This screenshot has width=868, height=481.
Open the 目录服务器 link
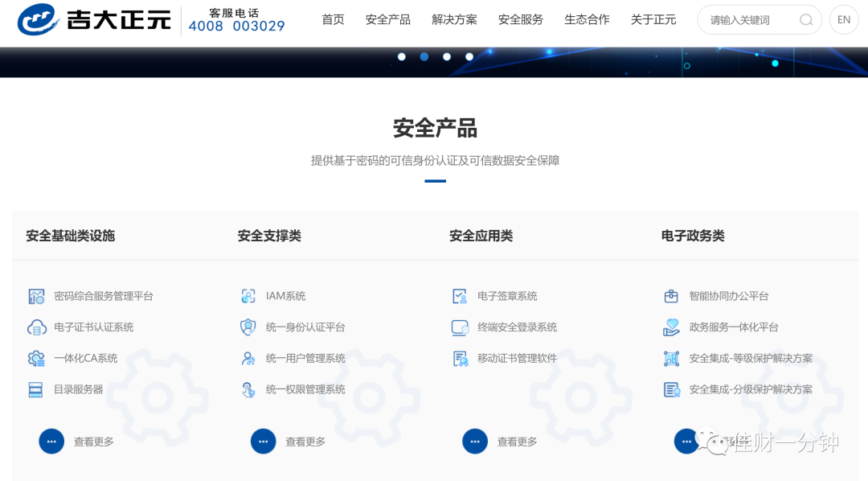point(79,389)
